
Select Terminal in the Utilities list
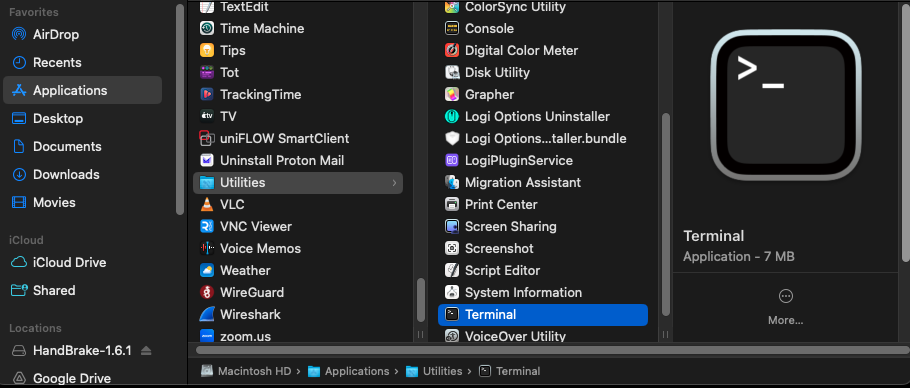543,314
